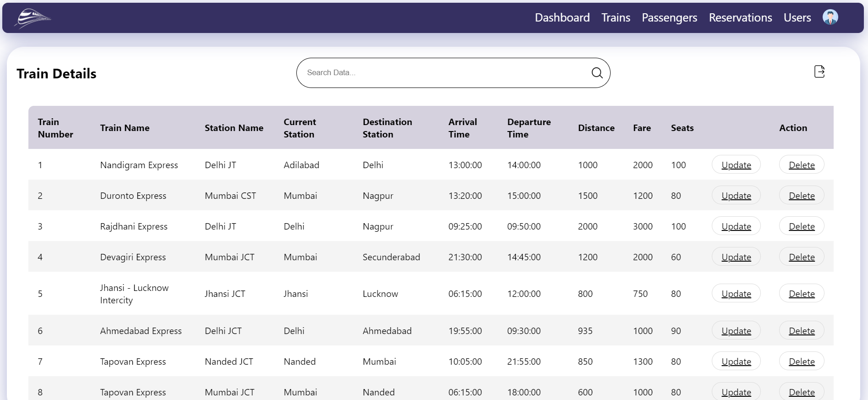868x400 pixels.
Task: Delete the Jhansi - Lucknow Intercity train
Action: pyautogui.click(x=802, y=294)
